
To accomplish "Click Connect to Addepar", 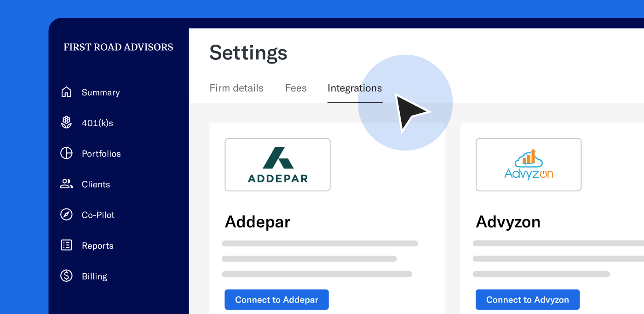I will pos(276,299).
